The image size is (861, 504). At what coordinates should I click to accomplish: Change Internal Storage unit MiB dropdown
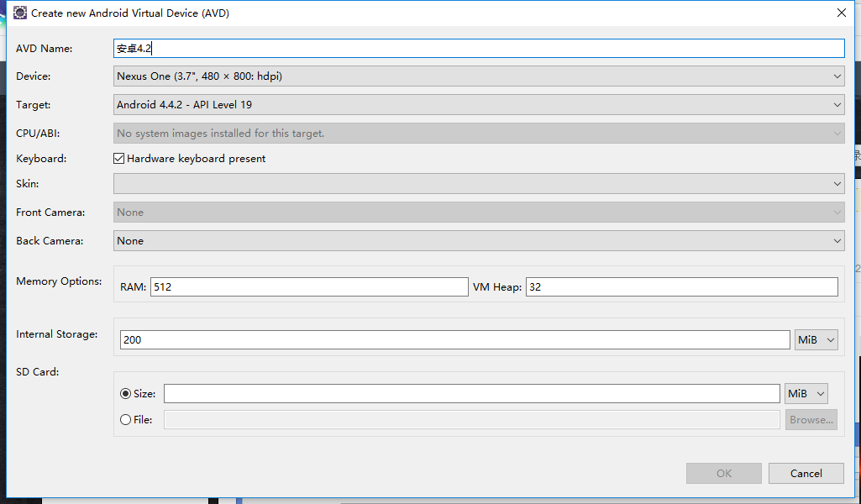coord(816,340)
